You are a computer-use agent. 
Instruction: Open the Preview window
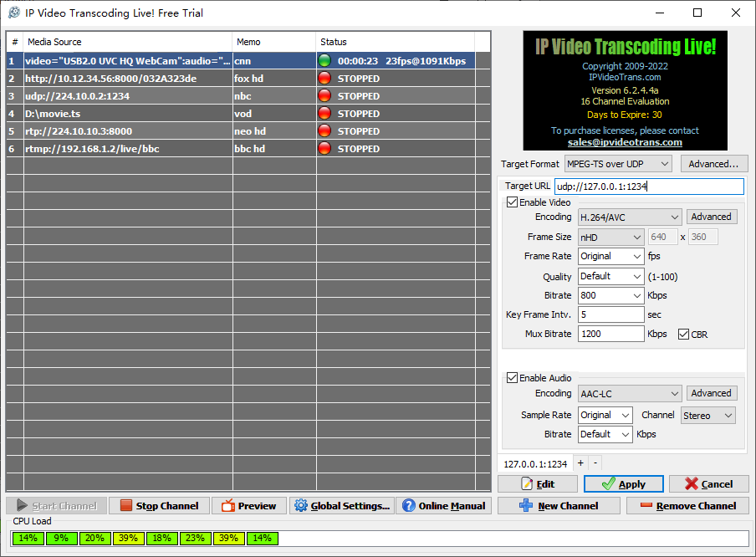(x=248, y=506)
